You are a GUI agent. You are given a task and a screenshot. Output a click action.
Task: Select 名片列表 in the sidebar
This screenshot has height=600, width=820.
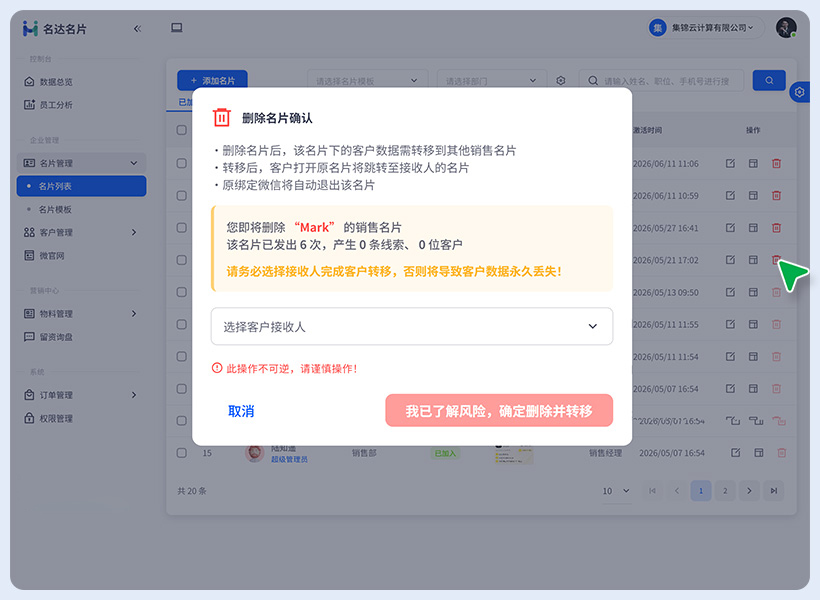(82, 186)
